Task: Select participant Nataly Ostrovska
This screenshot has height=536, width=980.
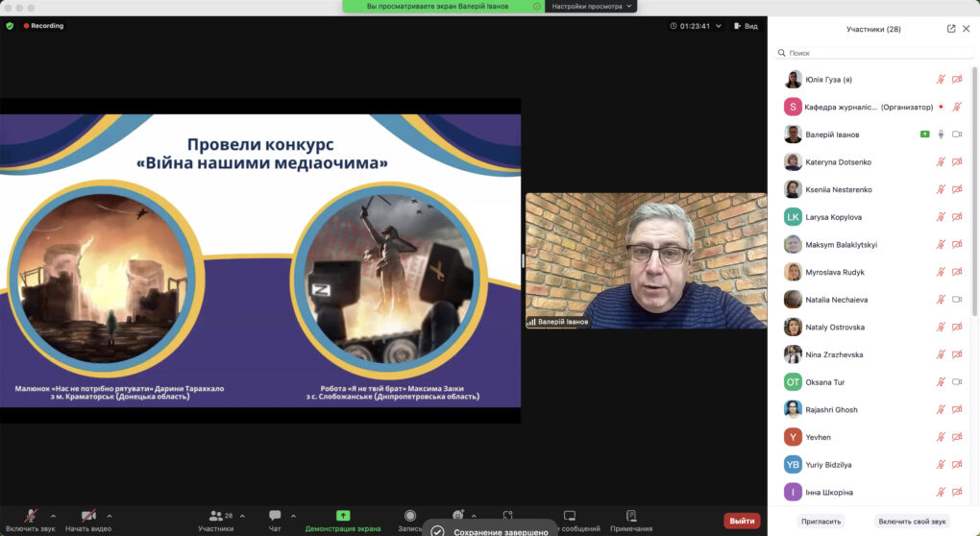Action: 873,327
